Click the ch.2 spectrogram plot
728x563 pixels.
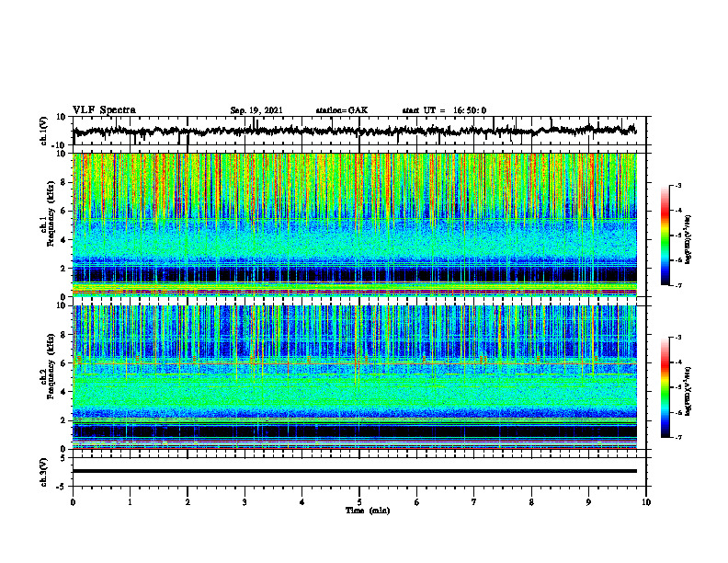click(x=355, y=377)
